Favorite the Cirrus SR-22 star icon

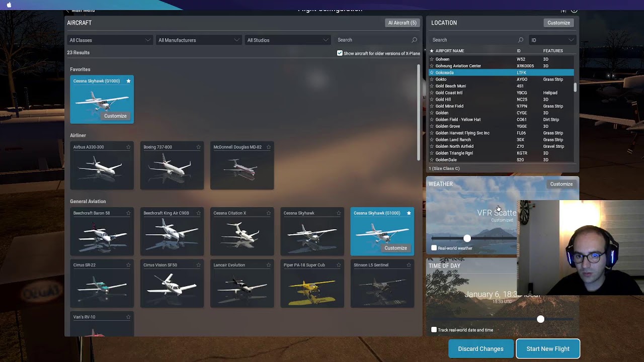coord(128,265)
